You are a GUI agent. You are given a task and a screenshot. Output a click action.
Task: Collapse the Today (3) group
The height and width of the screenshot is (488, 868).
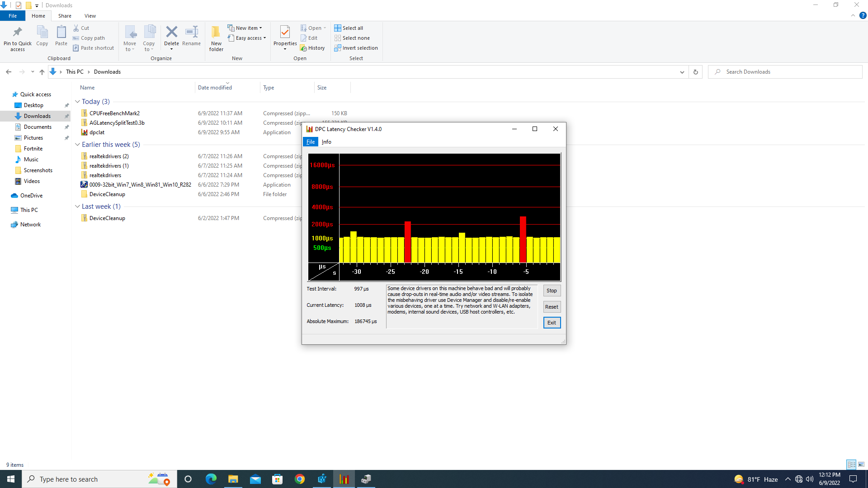77,102
